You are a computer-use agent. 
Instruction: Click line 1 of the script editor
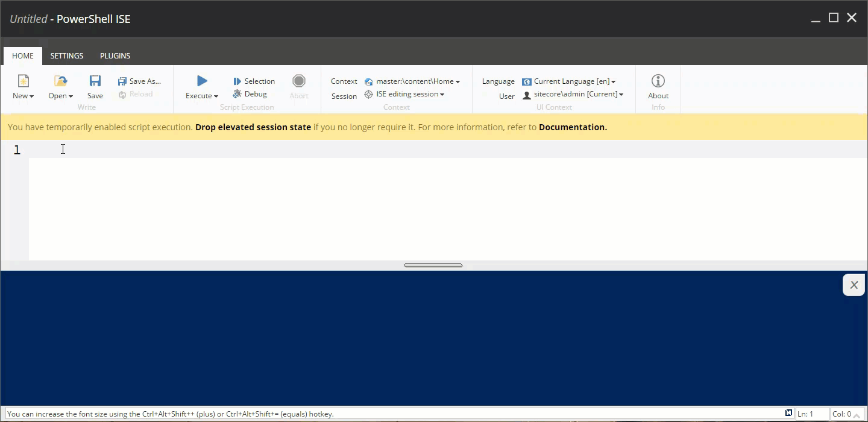pyautogui.click(x=448, y=150)
